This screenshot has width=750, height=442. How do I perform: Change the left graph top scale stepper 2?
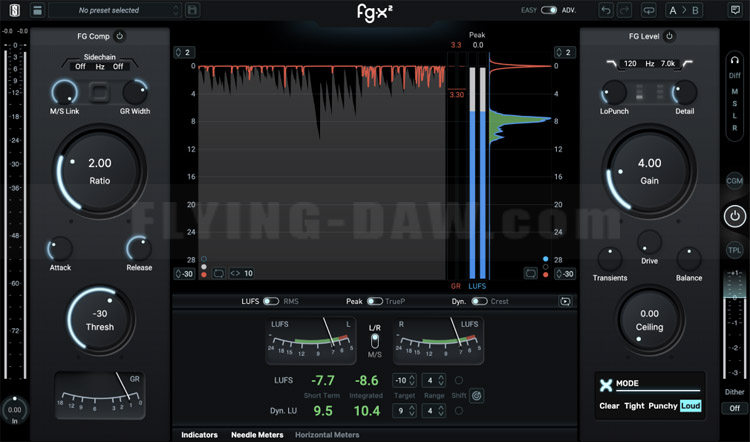point(184,52)
